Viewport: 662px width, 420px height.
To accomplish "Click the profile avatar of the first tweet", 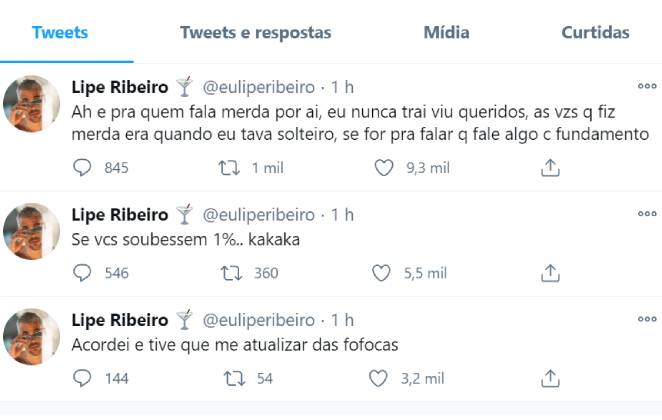I will tap(32, 103).
